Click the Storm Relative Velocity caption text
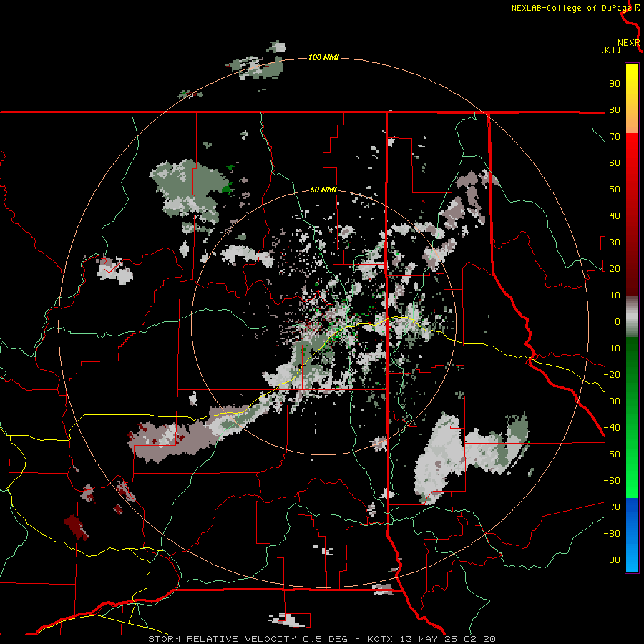This screenshot has width=644, height=644. [x=222, y=639]
